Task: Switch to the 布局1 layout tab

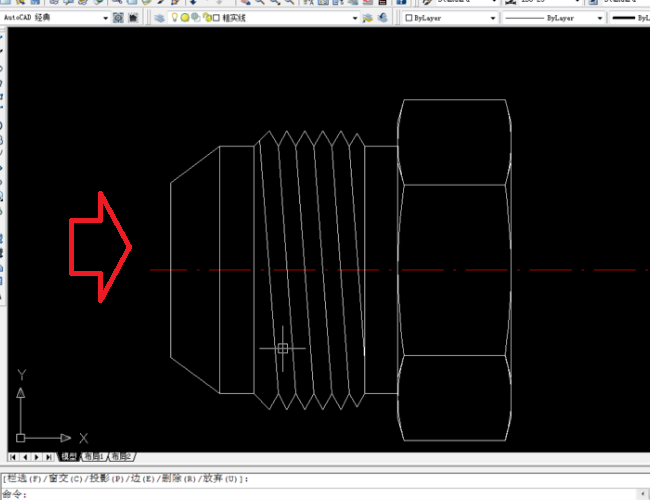Action: click(x=94, y=456)
